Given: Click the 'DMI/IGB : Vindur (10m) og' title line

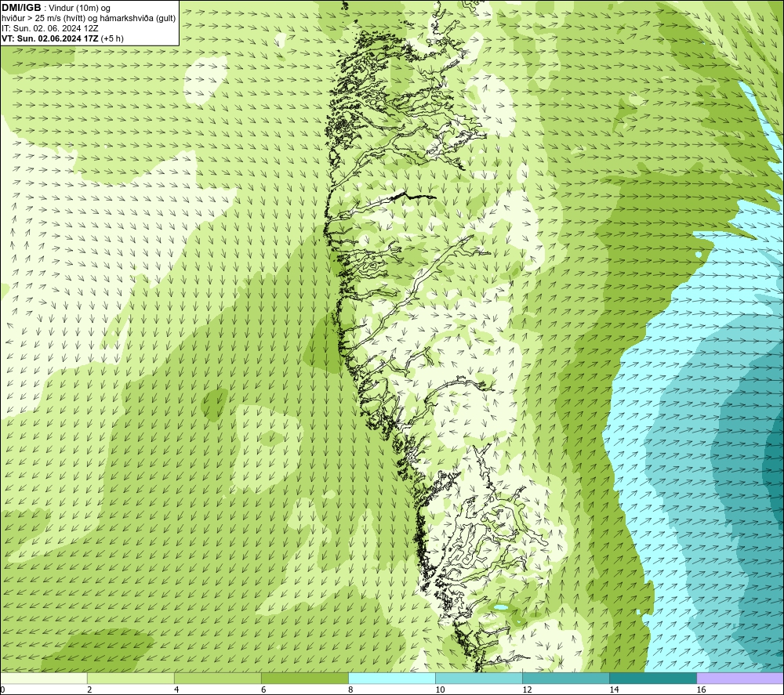Looking at the screenshot, I should coord(56,8).
